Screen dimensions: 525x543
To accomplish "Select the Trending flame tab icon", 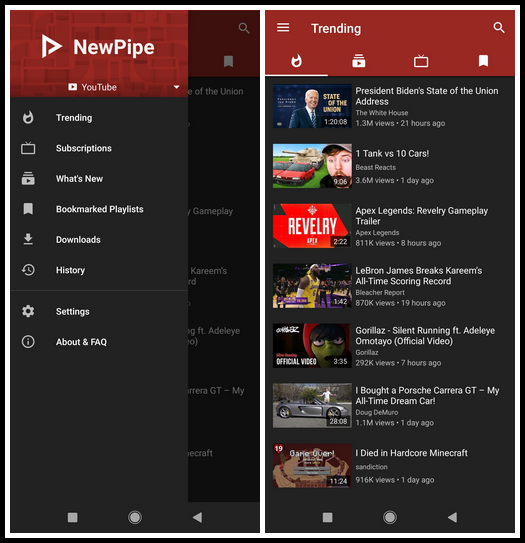I will tap(296, 61).
